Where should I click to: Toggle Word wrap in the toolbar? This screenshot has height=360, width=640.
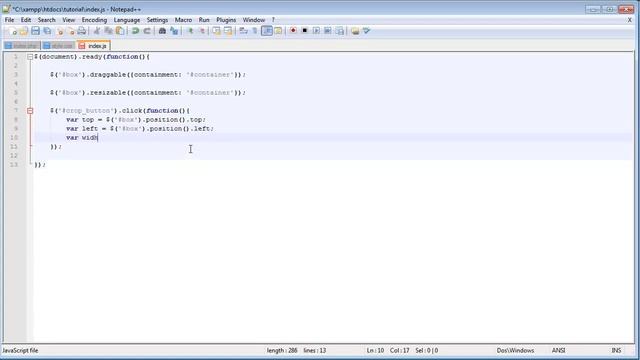point(243,31)
